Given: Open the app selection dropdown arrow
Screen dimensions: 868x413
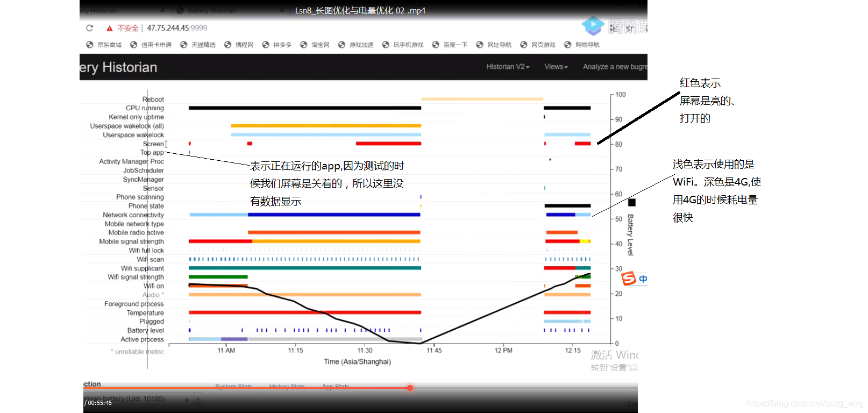Looking at the screenshot, I should coord(198,399).
